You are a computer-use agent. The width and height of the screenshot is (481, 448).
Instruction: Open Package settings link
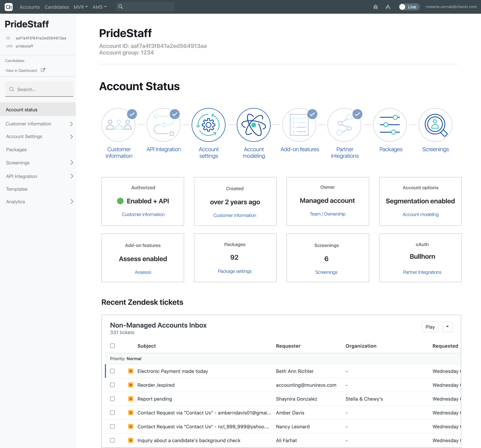coord(235,271)
